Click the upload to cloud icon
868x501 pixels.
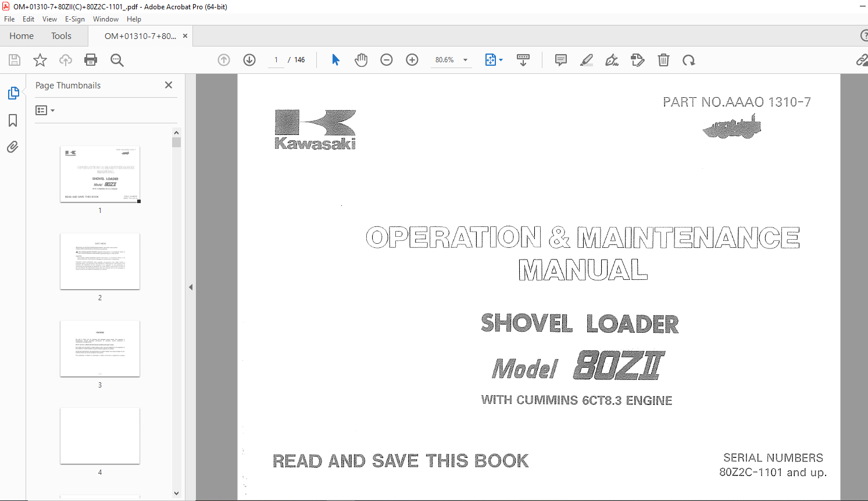point(66,60)
